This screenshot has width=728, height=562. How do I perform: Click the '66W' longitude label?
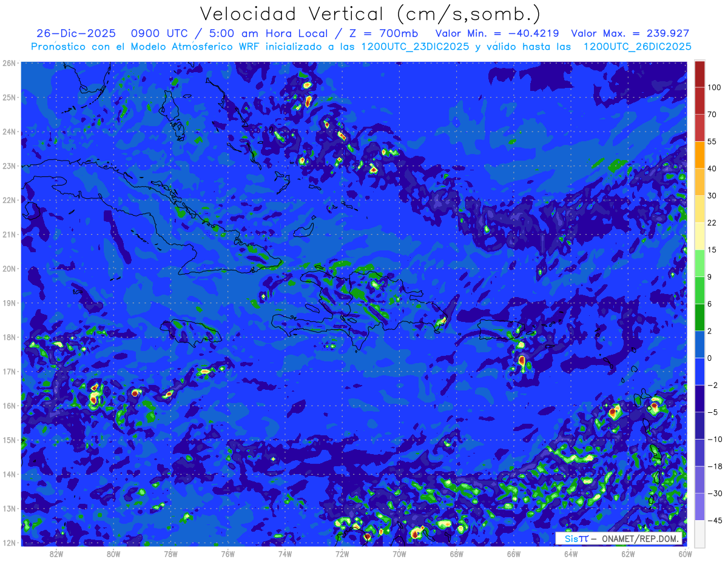(513, 554)
